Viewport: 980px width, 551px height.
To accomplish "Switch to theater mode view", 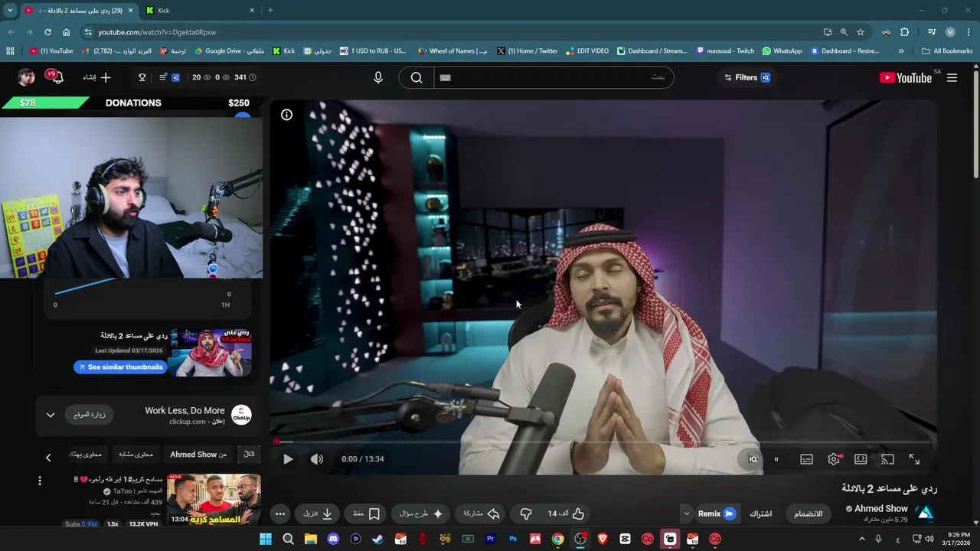I will (x=861, y=459).
